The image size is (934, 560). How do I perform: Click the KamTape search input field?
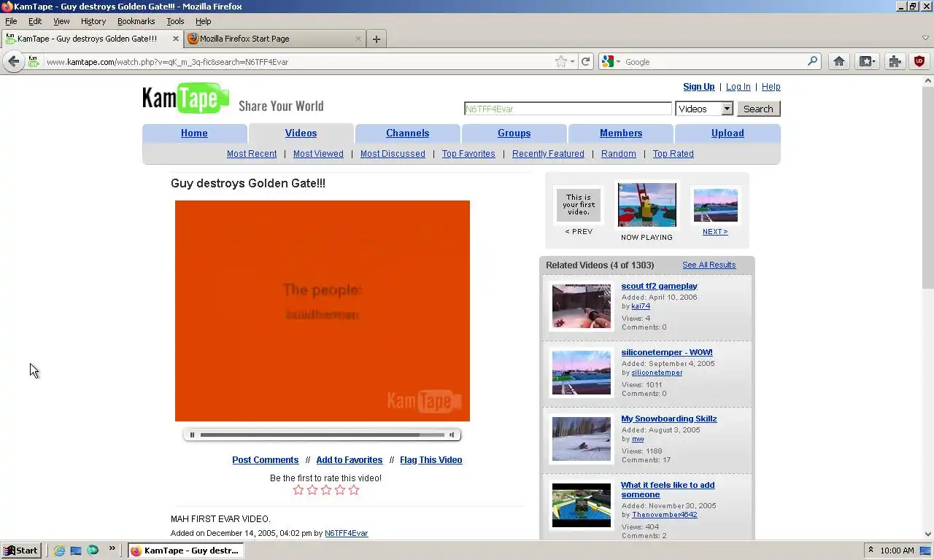coord(568,109)
